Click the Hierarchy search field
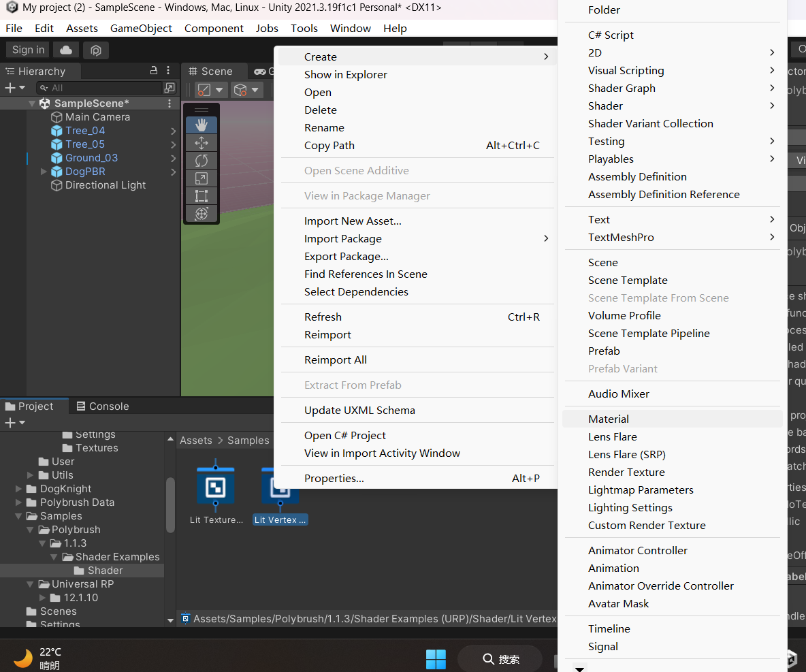The image size is (806, 672). coord(99,88)
